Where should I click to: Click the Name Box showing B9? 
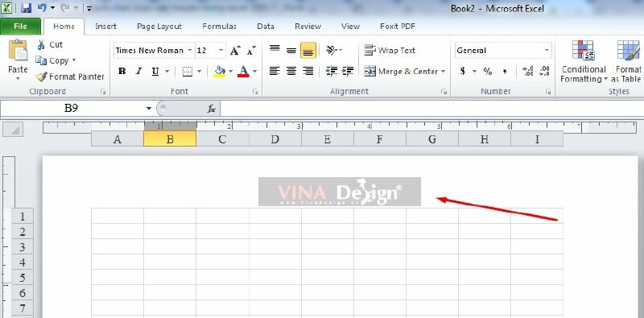pos(72,109)
